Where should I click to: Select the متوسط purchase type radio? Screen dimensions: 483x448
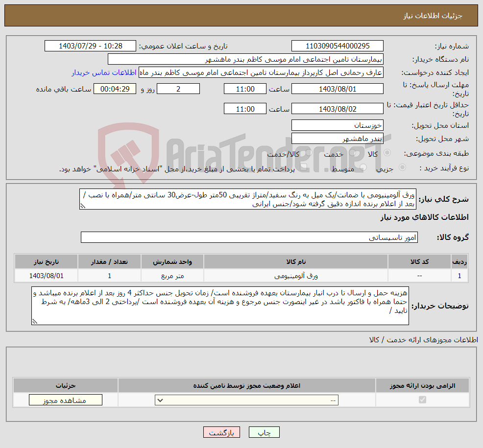363,167
